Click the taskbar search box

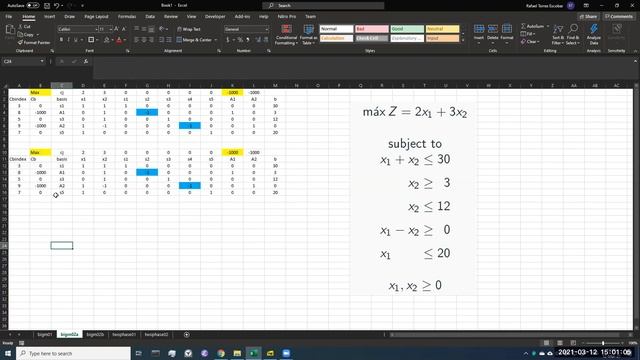73,353
